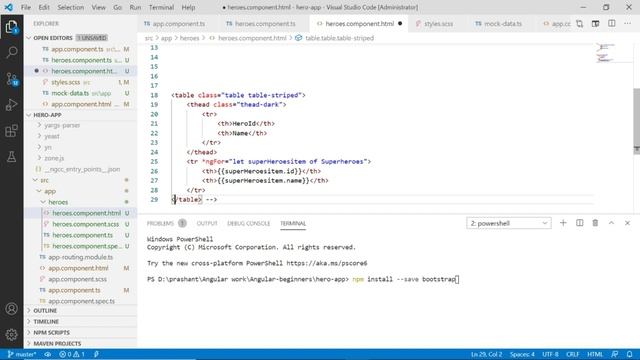Image resolution: width=640 pixels, height=360 pixels.
Task: Switch to heroes.component.ts tab
Action: tap(264, 24)
